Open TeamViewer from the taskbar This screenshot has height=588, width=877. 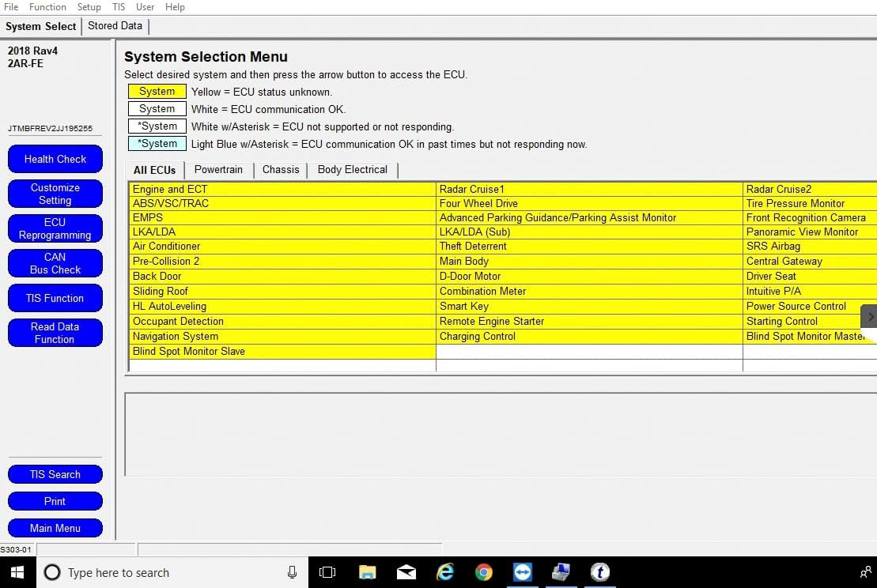pos(523,572)
